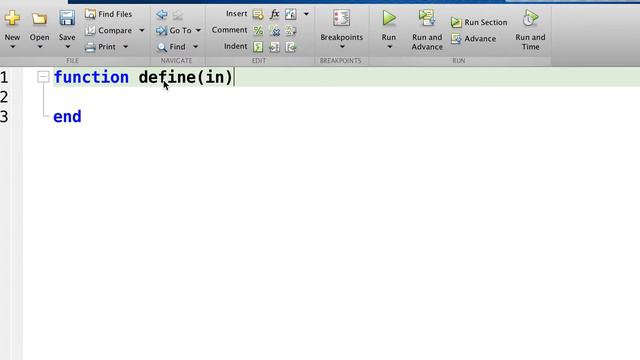Click the Insert section icon

coord(258,14)
